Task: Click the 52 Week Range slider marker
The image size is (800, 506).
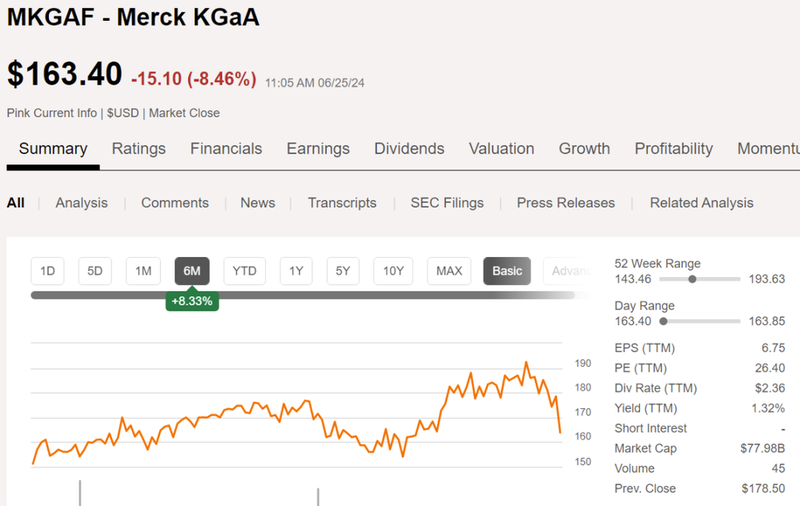Action: click(692, 280)
